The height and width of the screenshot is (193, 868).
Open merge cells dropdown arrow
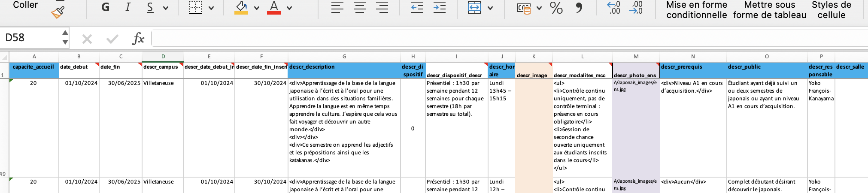[x=490, y=8]
